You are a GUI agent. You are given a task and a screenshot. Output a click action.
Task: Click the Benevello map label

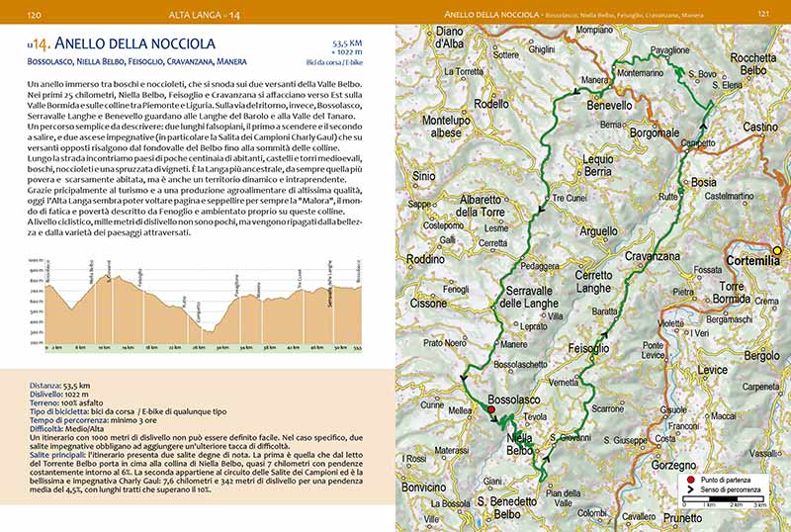pyautogui.click(x=609, y=106)
